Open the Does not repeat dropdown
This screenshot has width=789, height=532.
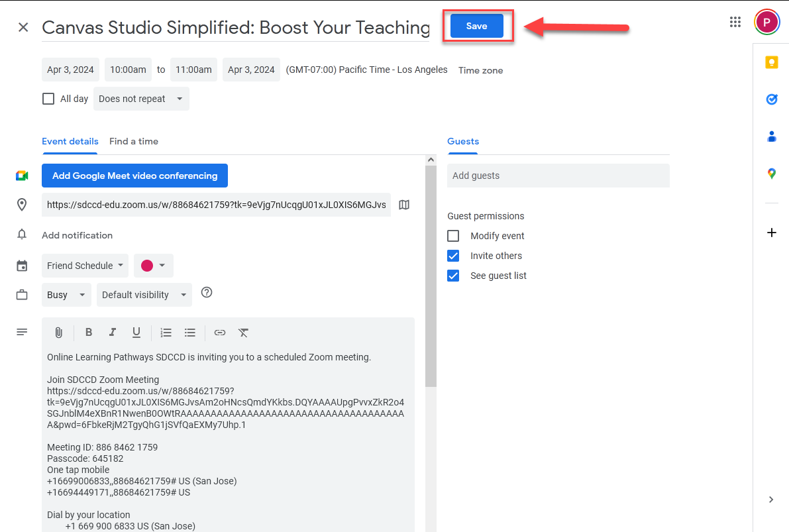coord(140,99)
